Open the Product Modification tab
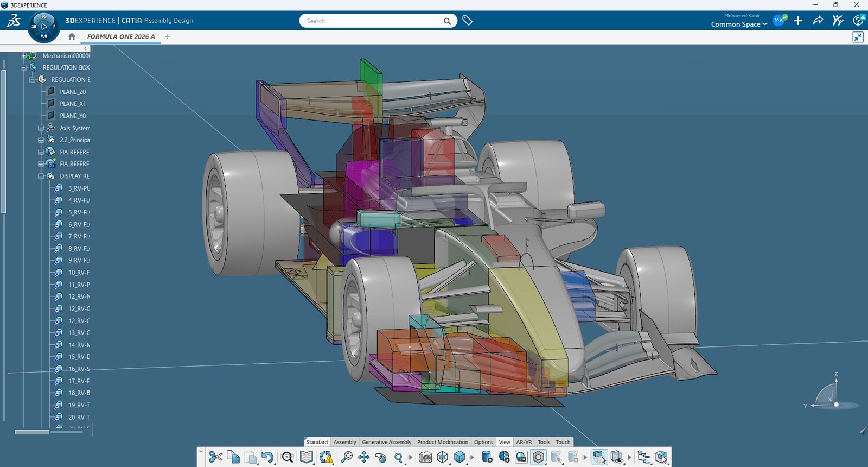Image resolution: width=868 pixels, height=467 pixels. [443, 442]
